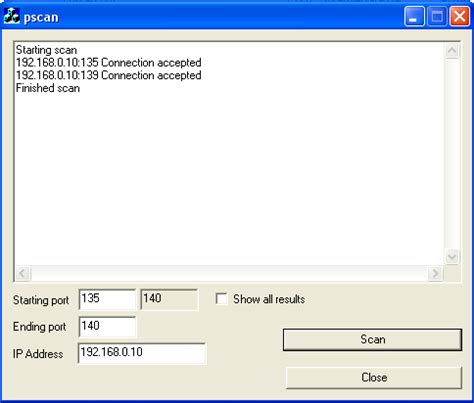This screenshot has height=403, width=474.
Task: Click the results scroll up arrow
Action: [x=452, y=51]
